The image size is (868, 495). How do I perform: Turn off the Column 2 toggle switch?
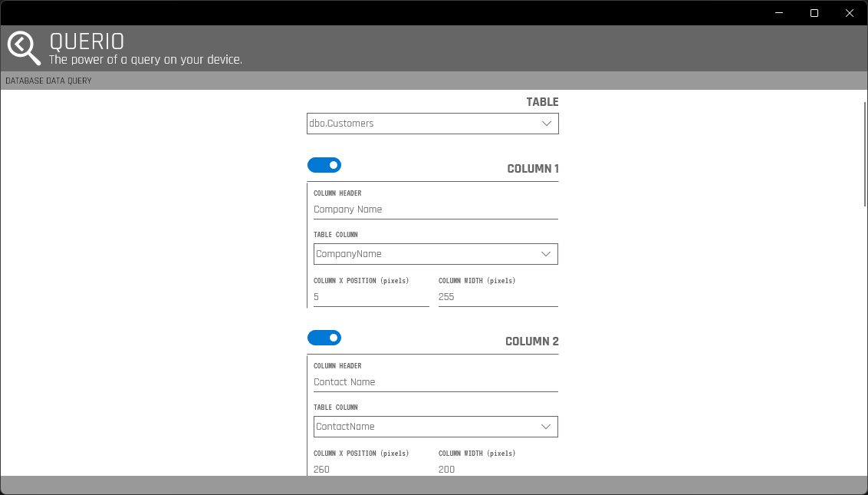[324, 338]
